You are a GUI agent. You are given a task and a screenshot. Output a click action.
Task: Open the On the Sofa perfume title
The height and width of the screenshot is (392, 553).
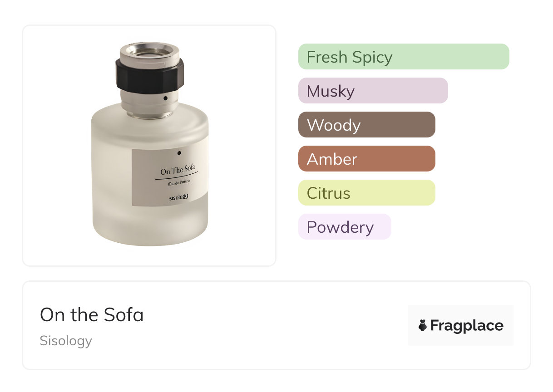92,315
